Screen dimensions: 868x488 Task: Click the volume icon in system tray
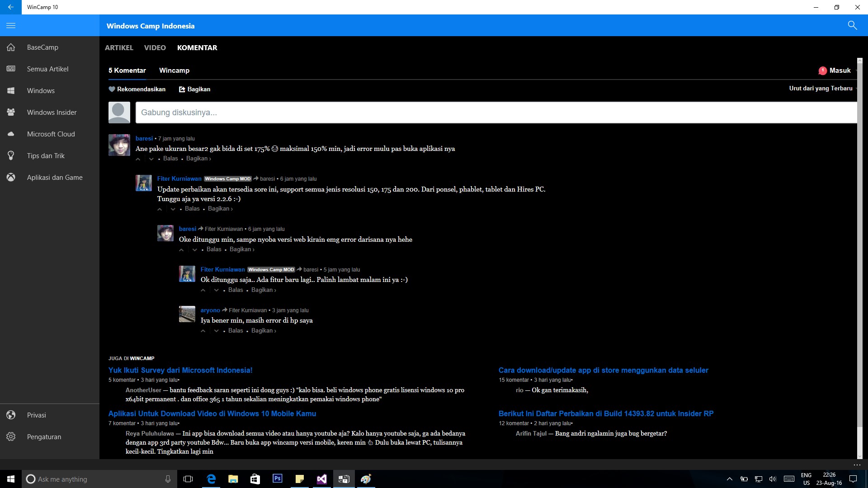(x=773, y=479)
